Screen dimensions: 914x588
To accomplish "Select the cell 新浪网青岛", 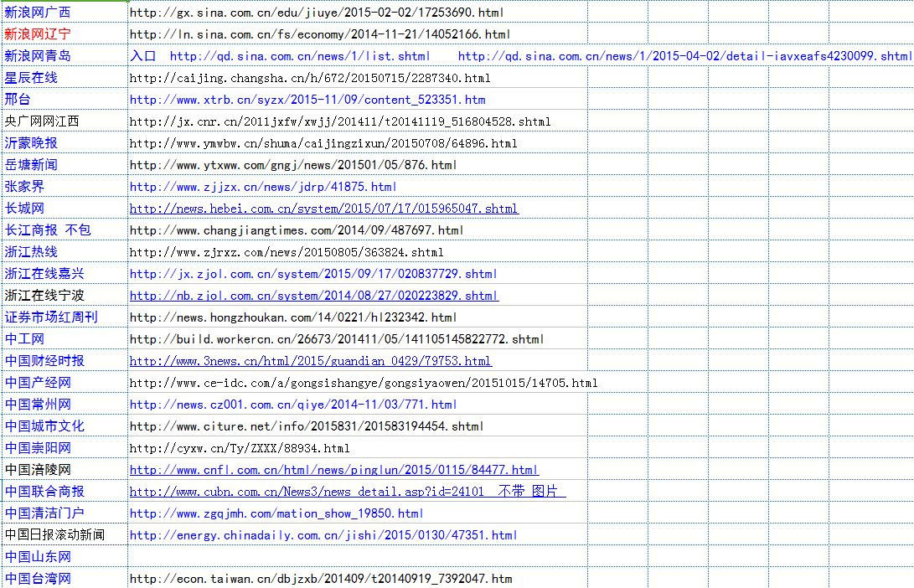I will pos(65,55).
